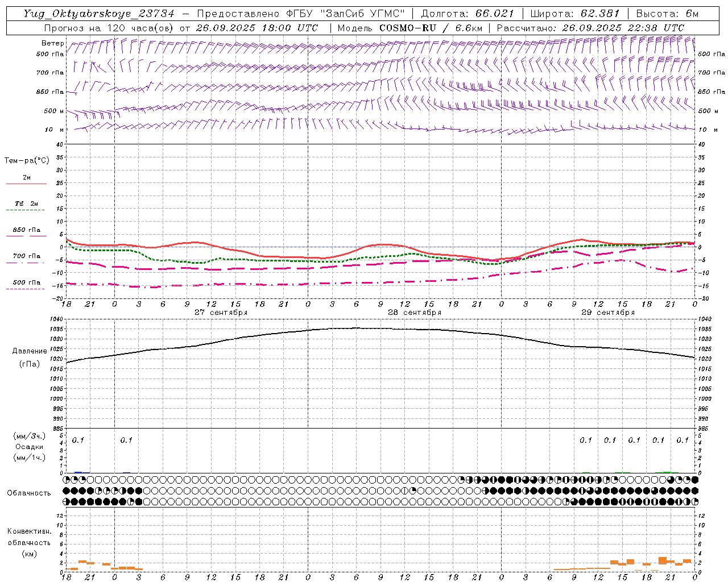This screenshot has height=582, width=728.
Task: Click the green precipitation bar on 29 сентября
Action: (x=667, y=472)
